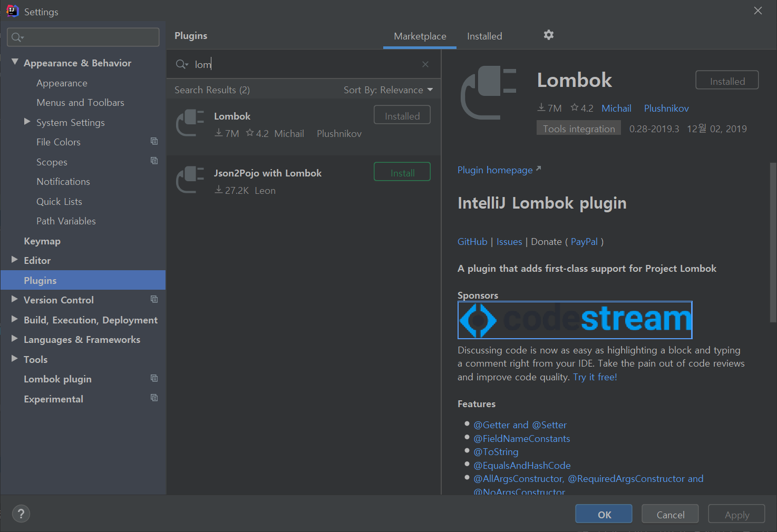Screen dimensions: 777x532
Task: Open the @FieldNameConstants feature link
Action: 522,439
